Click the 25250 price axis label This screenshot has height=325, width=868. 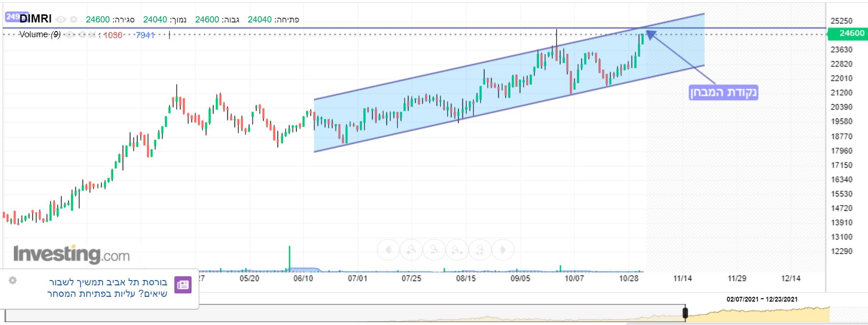click(x=842, y=21)
